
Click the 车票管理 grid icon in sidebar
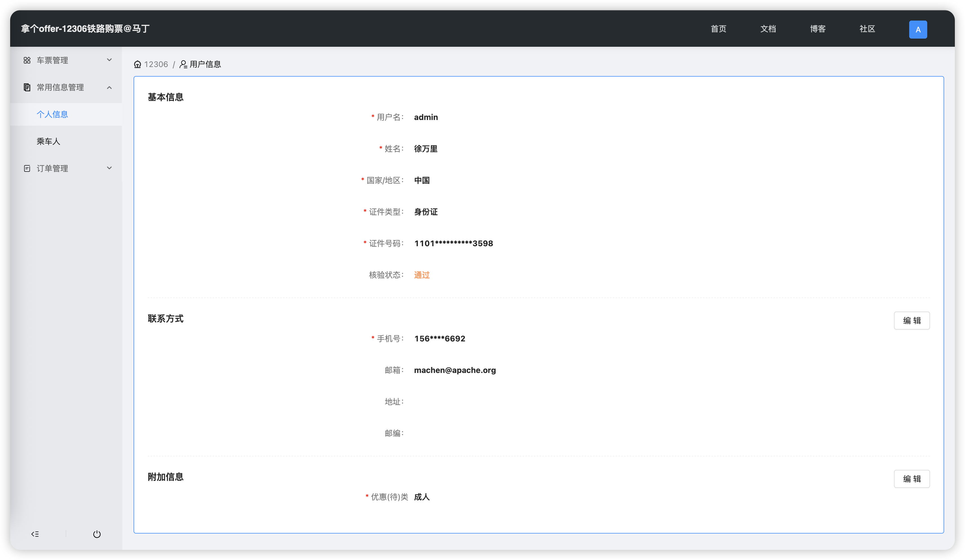pos(27,60)
